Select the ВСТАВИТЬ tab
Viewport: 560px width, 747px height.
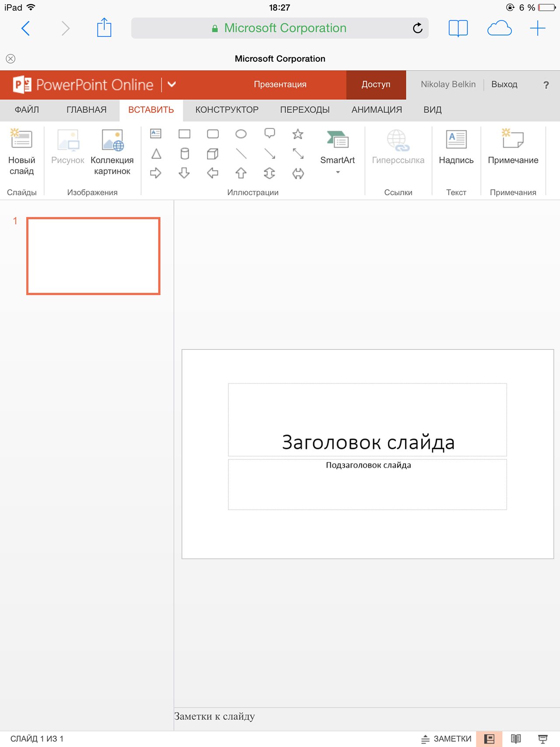[x=151, y=110]
